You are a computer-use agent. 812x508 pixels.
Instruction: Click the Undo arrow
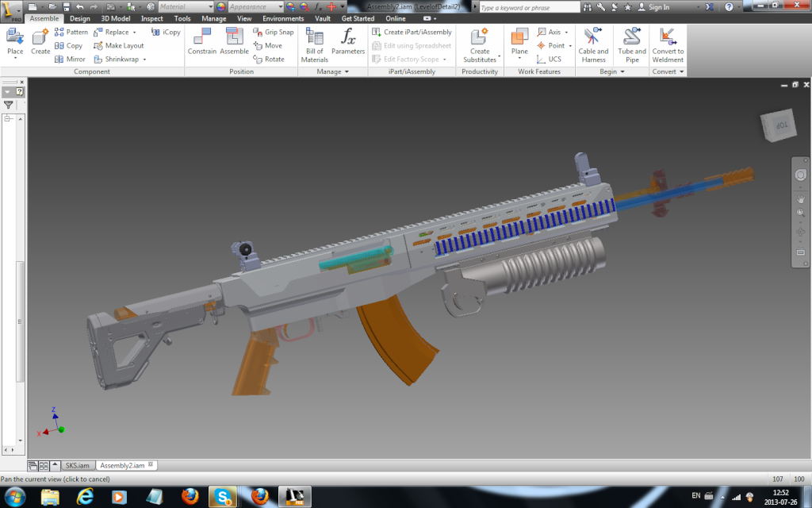[80, 6]
